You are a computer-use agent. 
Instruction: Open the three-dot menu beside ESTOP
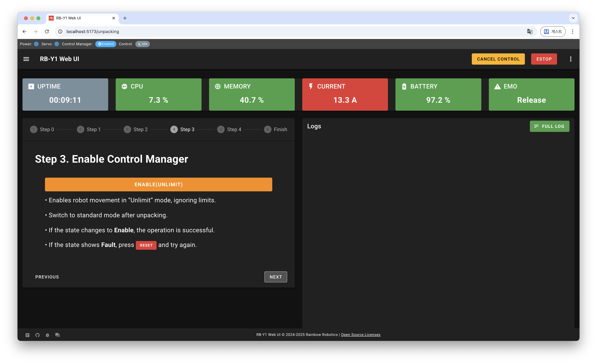coord(571,59)
